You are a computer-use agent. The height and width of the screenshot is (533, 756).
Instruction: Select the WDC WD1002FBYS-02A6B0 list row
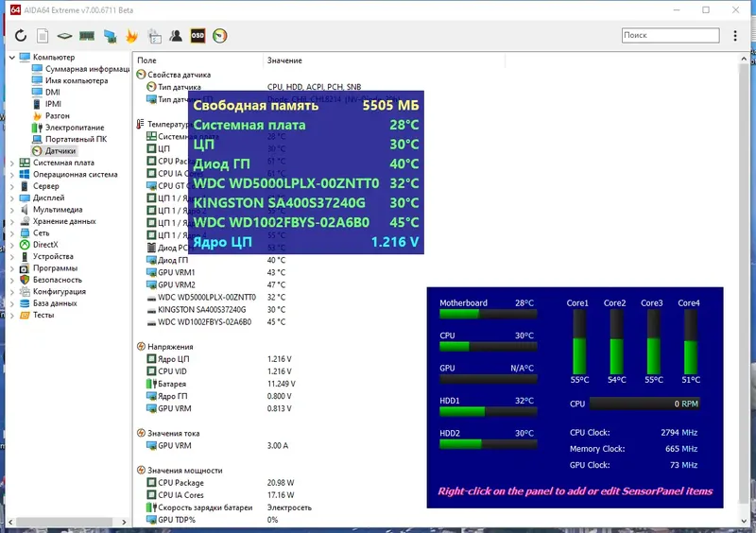(217, 322)
